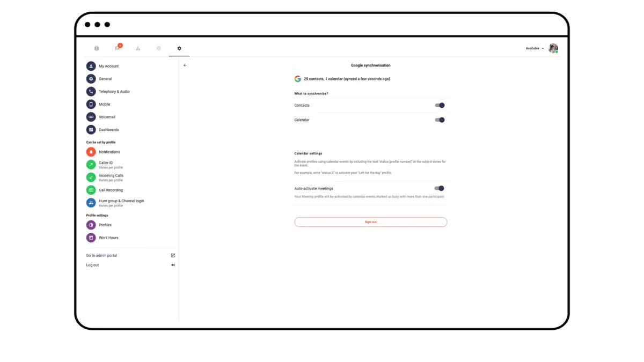The image size is (644, 362).
Task: Open the chat messages tab with badge
Action: (118, 48)
